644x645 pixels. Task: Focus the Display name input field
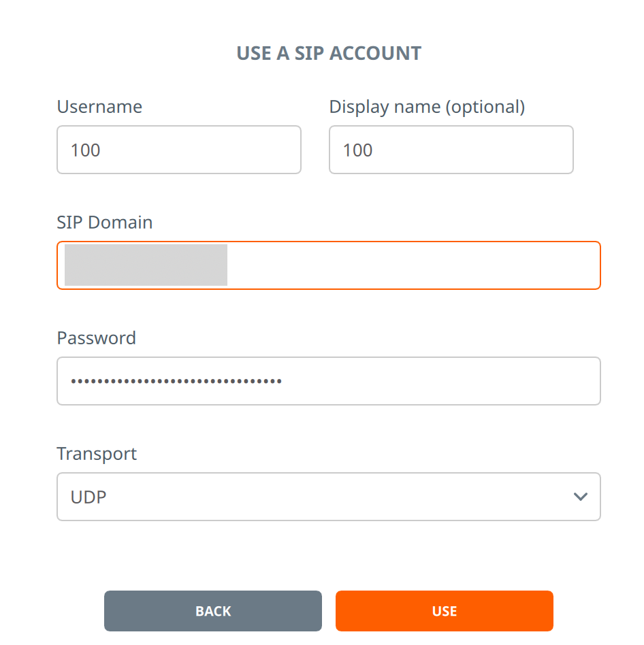(451, 150)
